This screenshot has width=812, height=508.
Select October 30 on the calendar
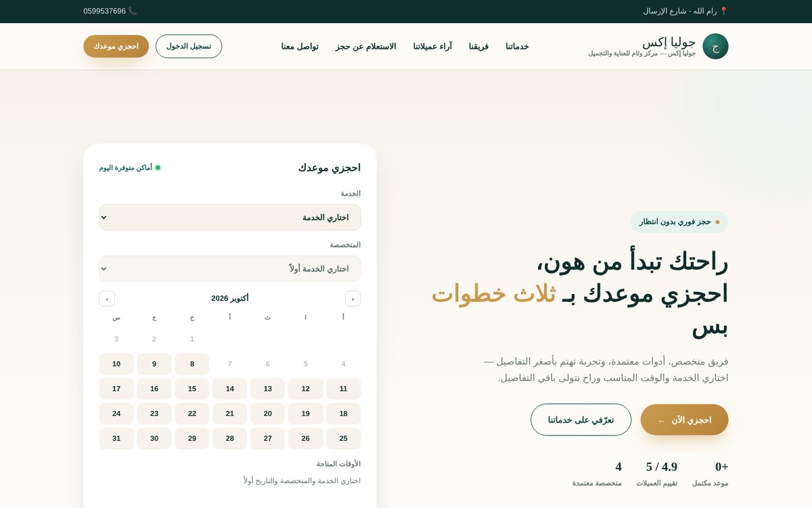[154, 438]
